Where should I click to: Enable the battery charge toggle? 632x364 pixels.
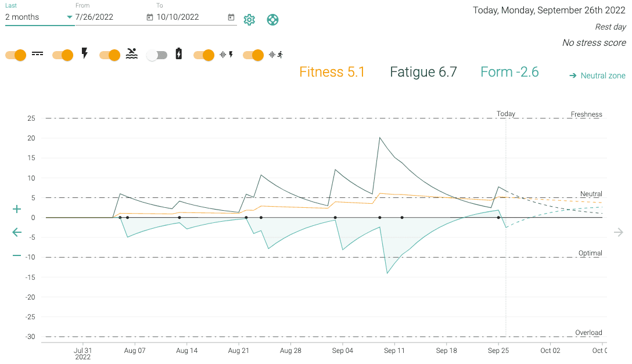pyautogui.click(x=157, y=55)
